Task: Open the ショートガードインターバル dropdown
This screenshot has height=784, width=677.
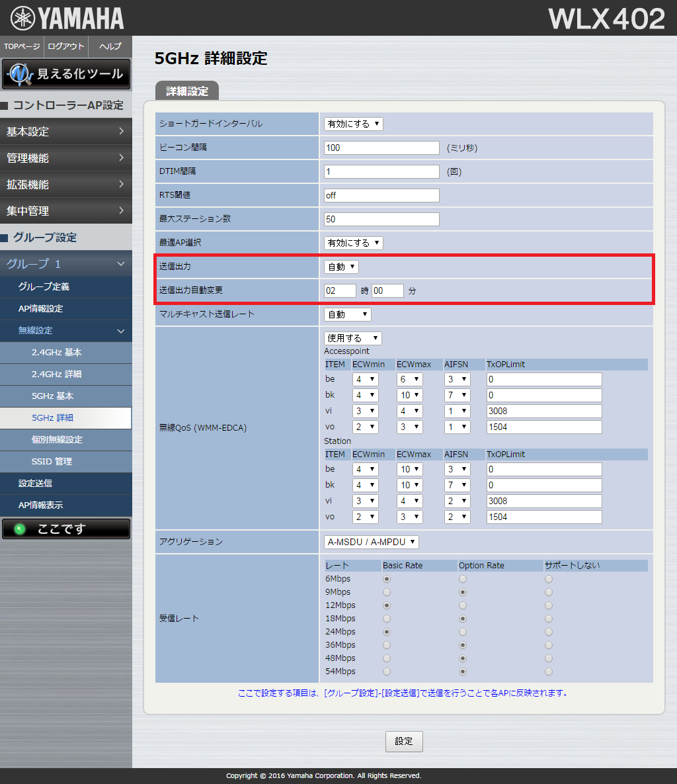Action: pos(353,124)
